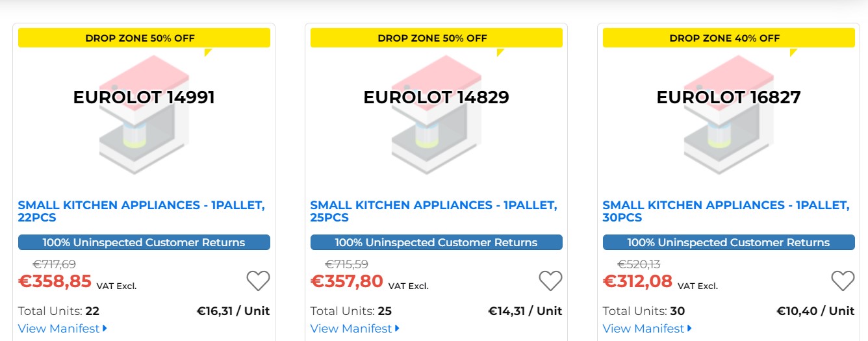Expand View Manifest for the 30-unit pallet
The height and width of the screenshot is (341, 868).
(x=647, y=329)
